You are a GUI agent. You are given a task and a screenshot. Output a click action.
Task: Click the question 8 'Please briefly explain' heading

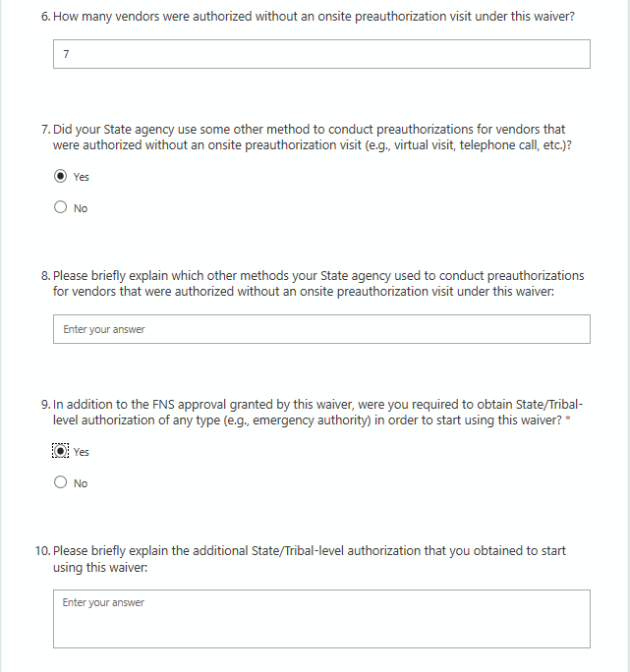(x=317, y=283)
